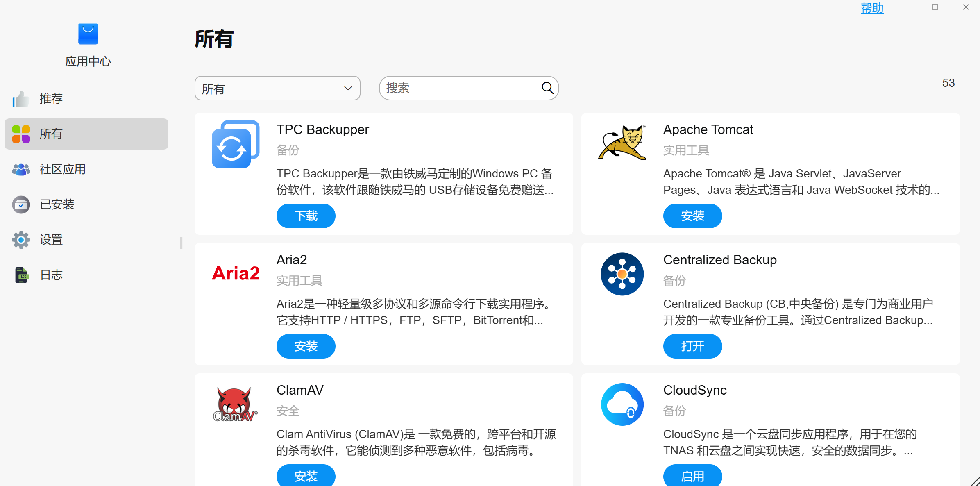Select the 所有 sidebar item
The height and width of the screenshot is (486, 980).
[86, 134]
